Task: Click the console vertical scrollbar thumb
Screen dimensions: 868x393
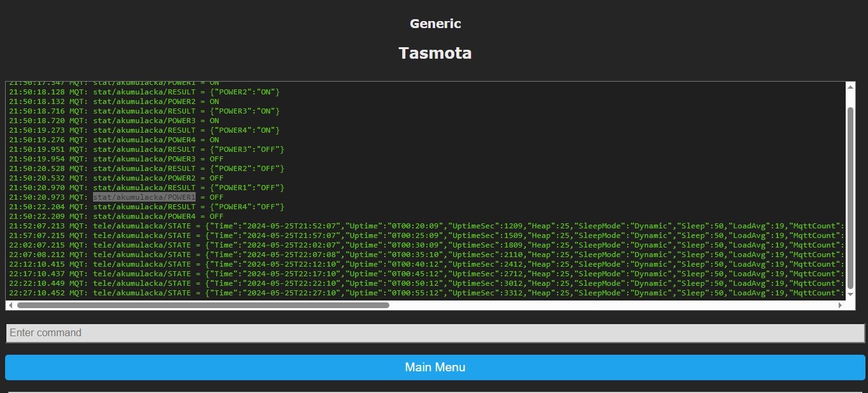Action: [850, 198]
